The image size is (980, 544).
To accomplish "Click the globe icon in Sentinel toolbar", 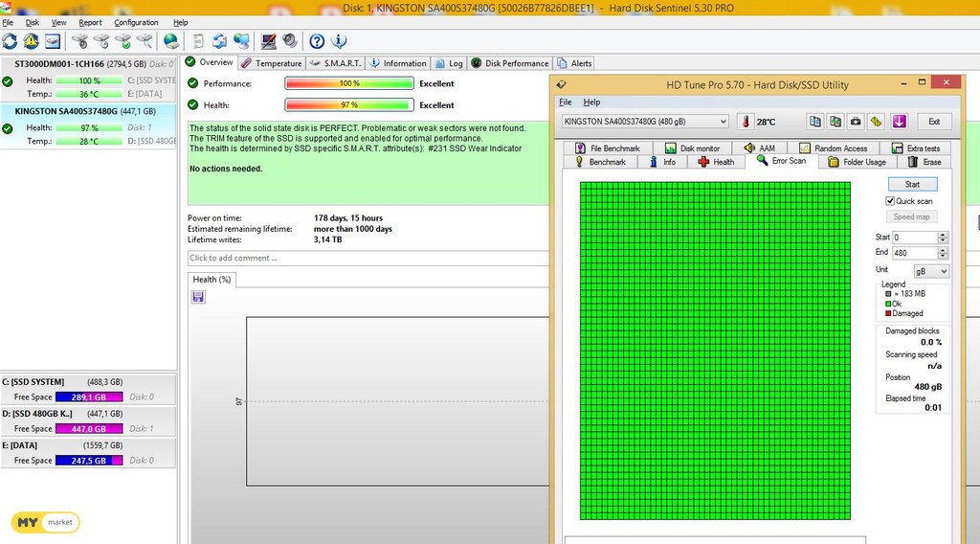I will (171, 41).
